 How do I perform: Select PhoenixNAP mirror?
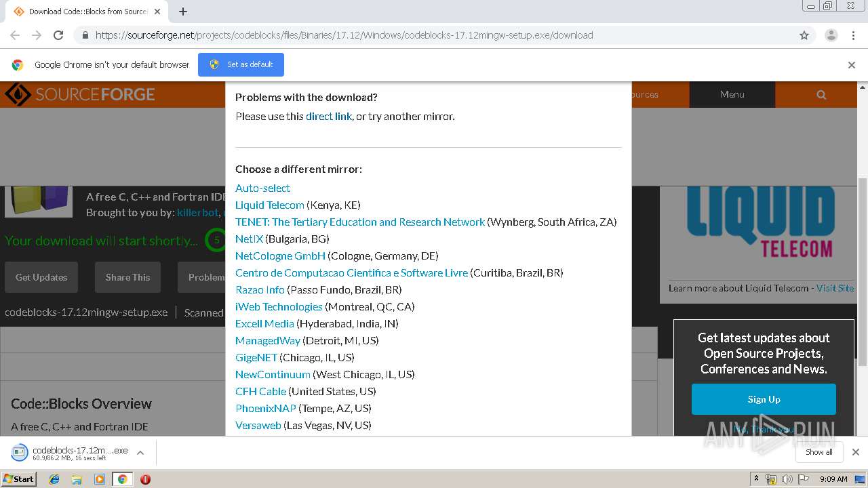click(x=266, y=408)
